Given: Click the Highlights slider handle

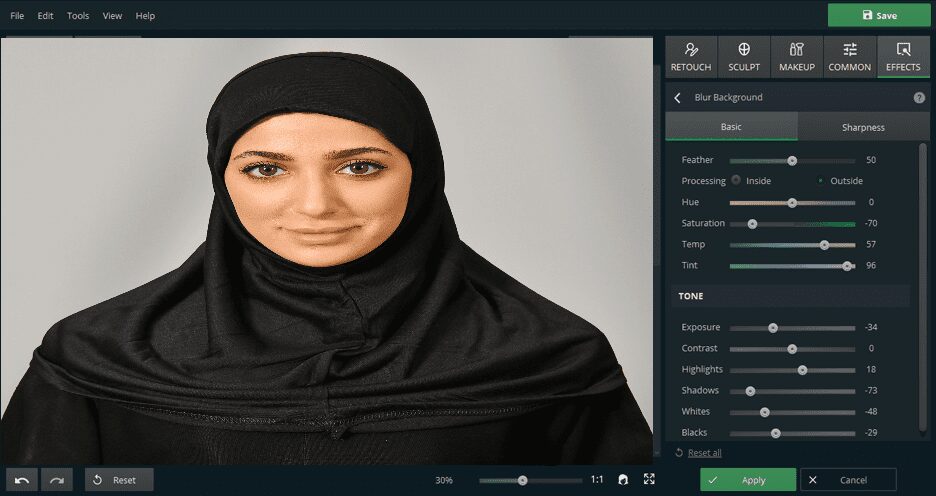Looking at the screenshot, I should pyautogui.click(x=802, y=370).
